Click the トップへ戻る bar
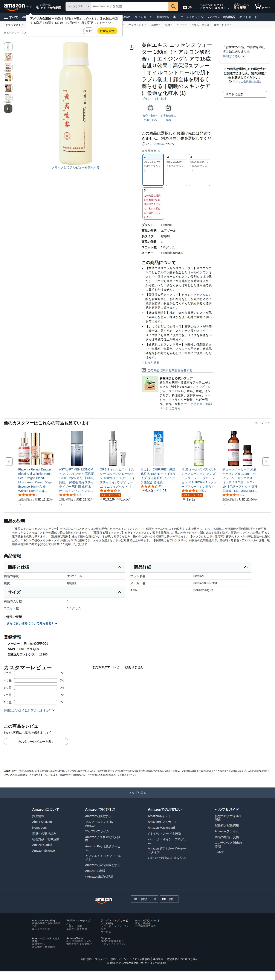Image resolution: width=275 pixels, height=980 pixels. (137, 793)
